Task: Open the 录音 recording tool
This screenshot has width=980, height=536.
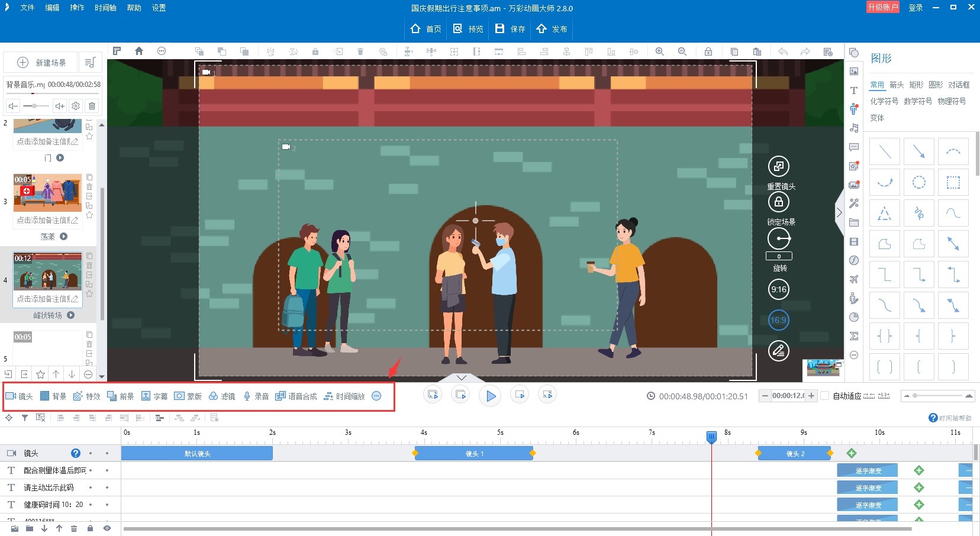Action: 256,396
